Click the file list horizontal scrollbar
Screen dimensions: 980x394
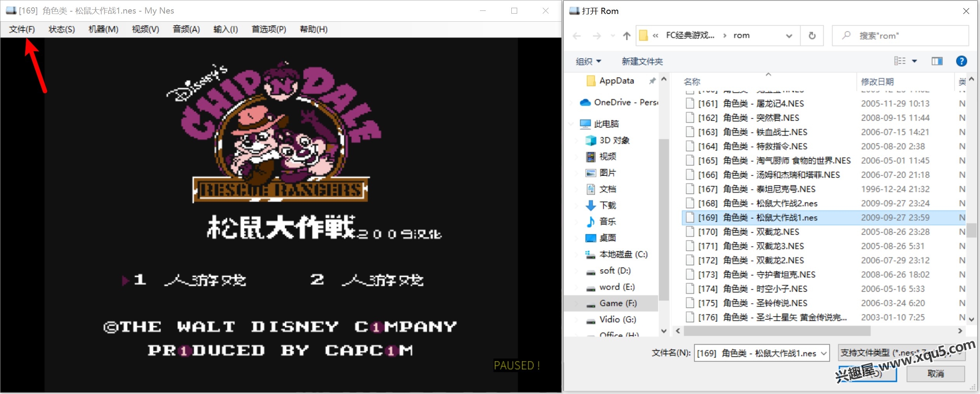tap(777, 331)
